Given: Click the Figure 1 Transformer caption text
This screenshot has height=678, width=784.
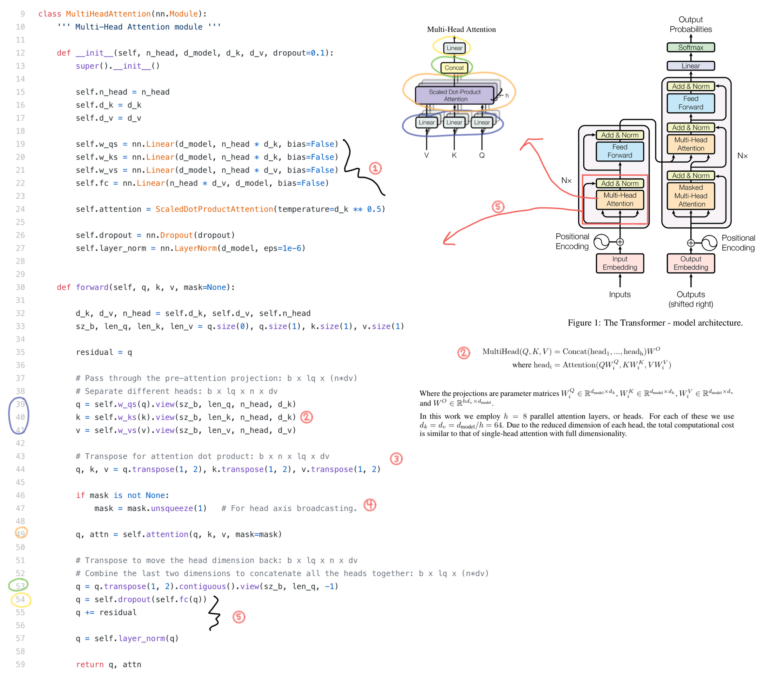Looking at the screenshot, I should [655, 323].
